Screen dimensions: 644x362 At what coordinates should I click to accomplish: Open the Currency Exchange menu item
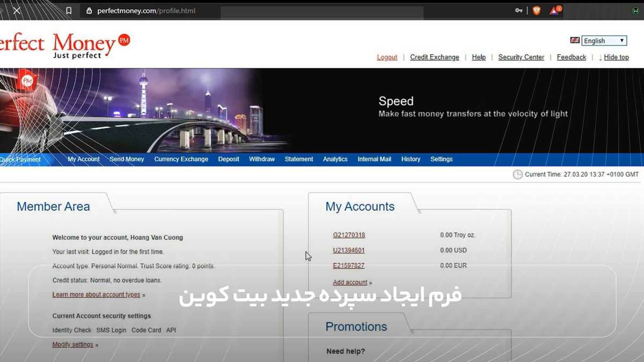pyautogui.click(x=181, y=159)
